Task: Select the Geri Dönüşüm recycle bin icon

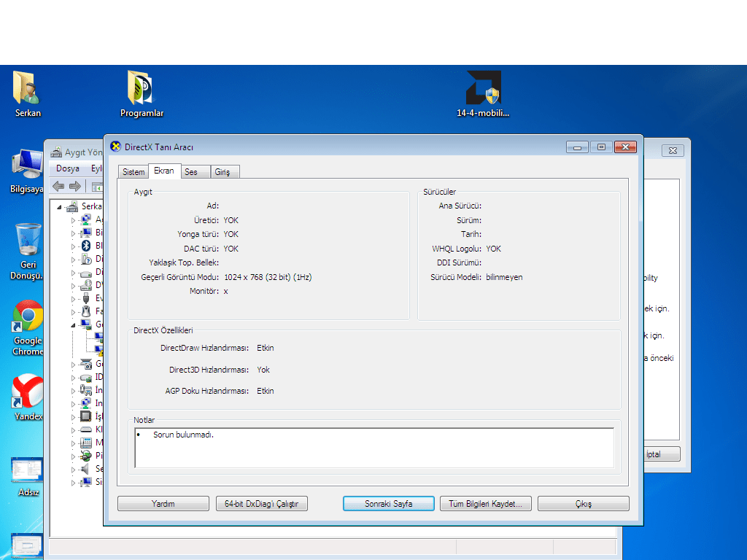Action: [27, 252]
